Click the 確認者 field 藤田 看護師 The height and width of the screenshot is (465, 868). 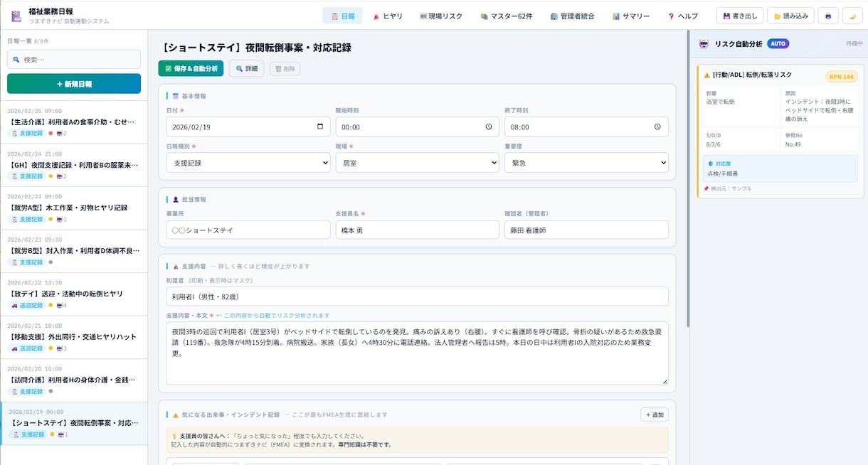pos(586,230)
